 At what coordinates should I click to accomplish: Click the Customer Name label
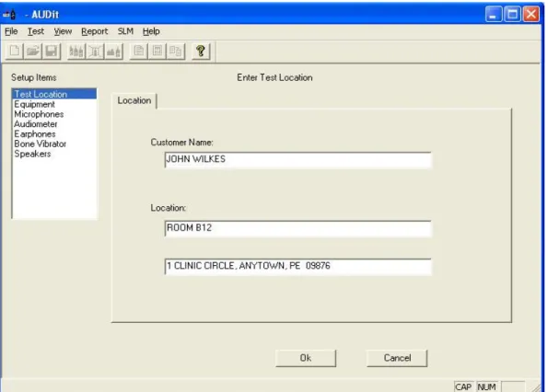pos(181,143)
